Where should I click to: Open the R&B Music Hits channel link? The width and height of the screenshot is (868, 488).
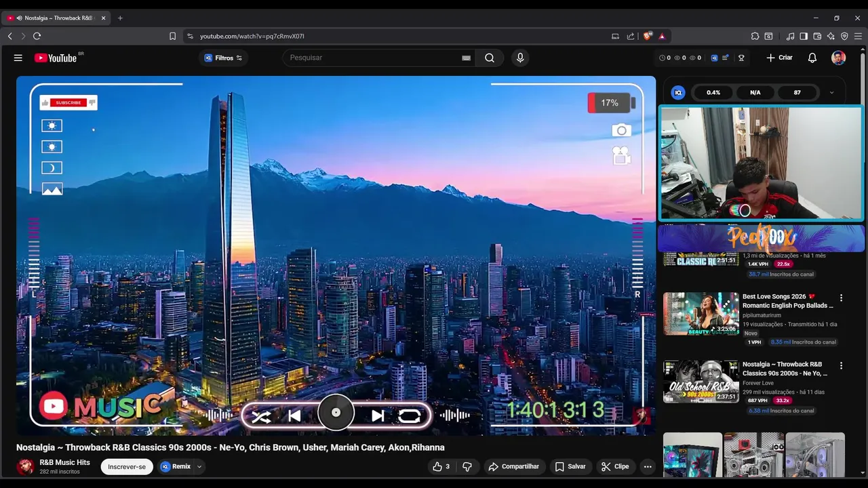[x=64, y=462]
